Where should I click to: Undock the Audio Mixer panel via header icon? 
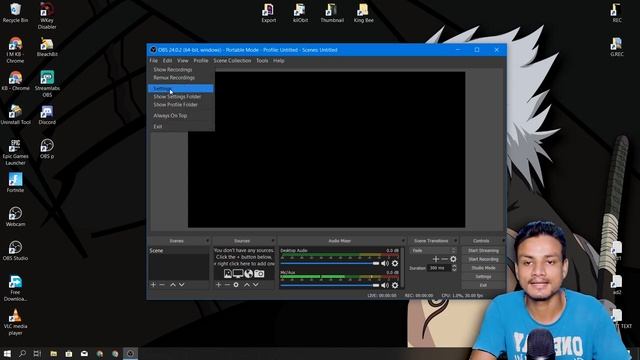click(403, 241)
